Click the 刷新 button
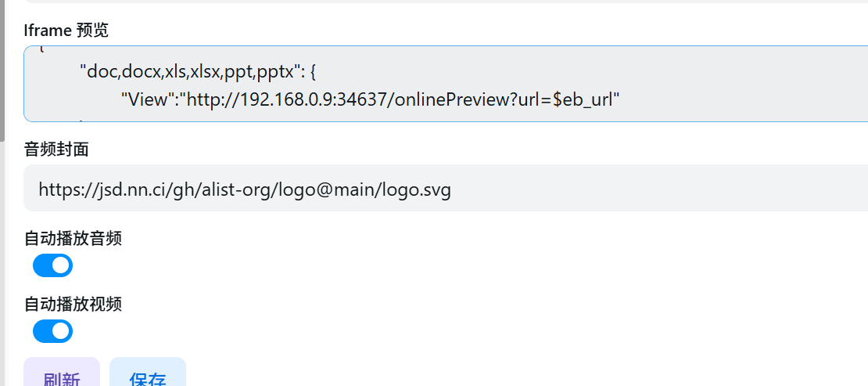Viewport: 868px width, 386px height. coord(62,376)
